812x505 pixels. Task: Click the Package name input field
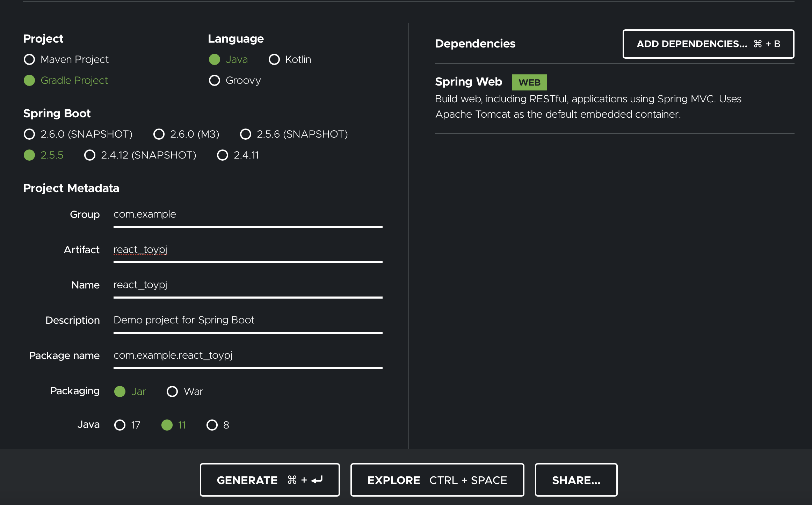[248, 356]
